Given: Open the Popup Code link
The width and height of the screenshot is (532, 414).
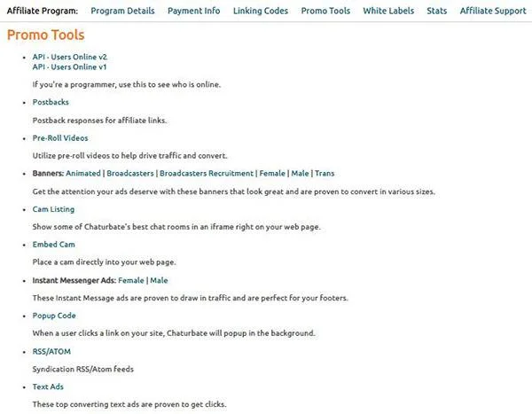Looking at the screenshot, I should pyautogui.click(x=54, y=316).
